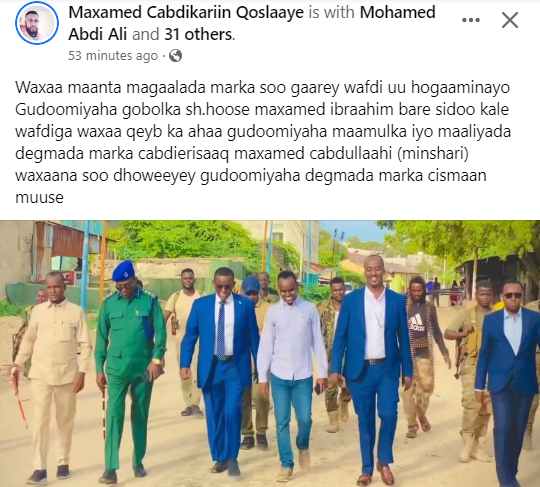Click the globe public audience icon
This screenshot has width=540, height=487.
[x=175, y=56]
